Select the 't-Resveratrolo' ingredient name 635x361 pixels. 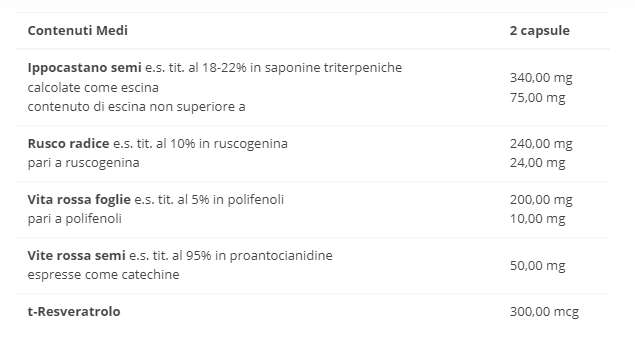click(x=74, y=312)
